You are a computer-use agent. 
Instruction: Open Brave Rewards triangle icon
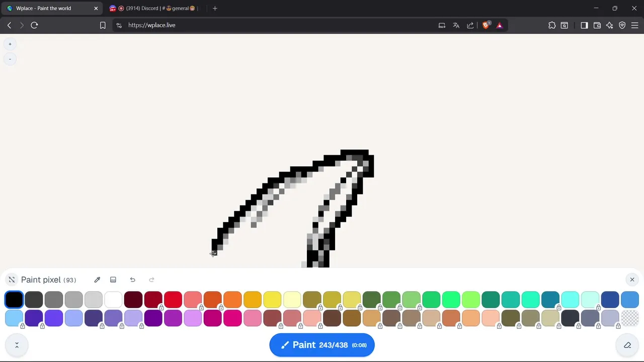click(x=500, y=25)
